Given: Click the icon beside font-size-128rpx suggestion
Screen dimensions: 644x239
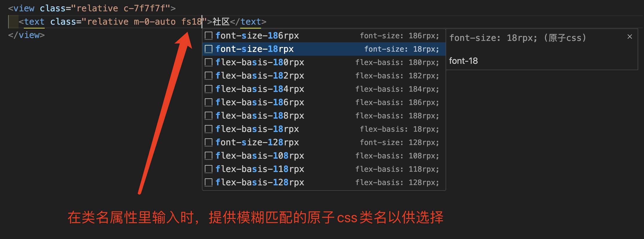Looking at the screenshot, I should pyautogui.click(x=209, y=142).
